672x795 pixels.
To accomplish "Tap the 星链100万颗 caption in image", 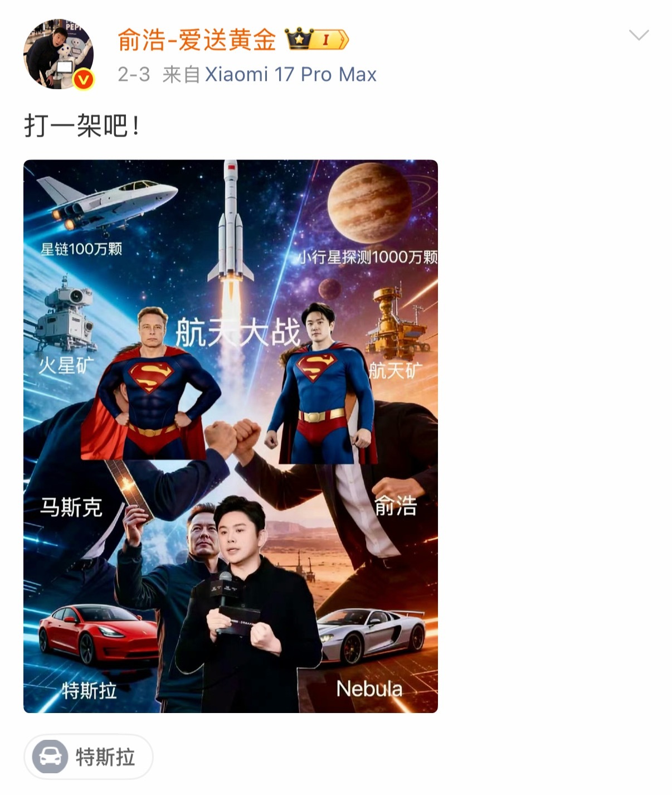I will point(81,249).
